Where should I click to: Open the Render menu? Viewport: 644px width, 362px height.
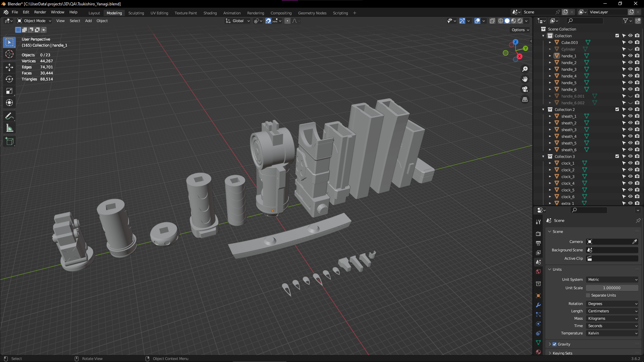[x=40, y=12]
